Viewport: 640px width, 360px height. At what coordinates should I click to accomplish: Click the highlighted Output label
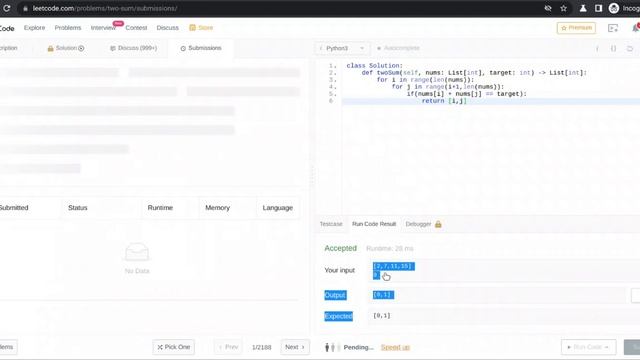(335, 295)
